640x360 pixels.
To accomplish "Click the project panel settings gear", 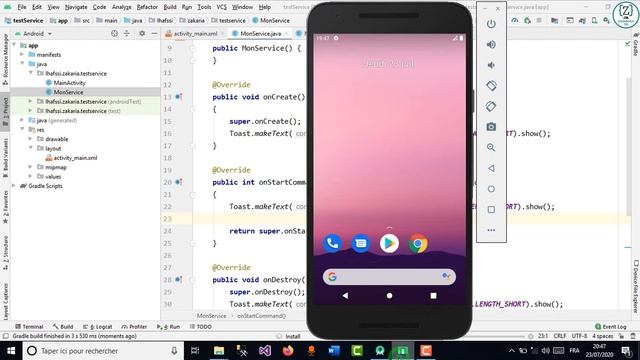I will point(142,33).
